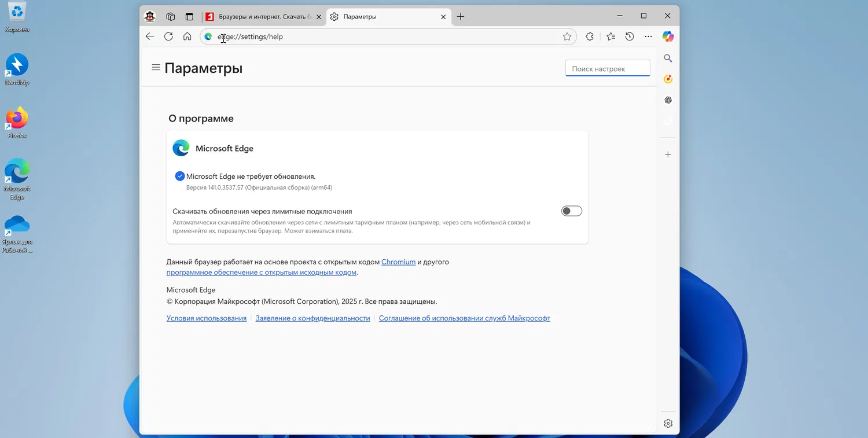Open the Favorites list icon
The height and width of the screenshot is (438, 868).
click(611, 36)
